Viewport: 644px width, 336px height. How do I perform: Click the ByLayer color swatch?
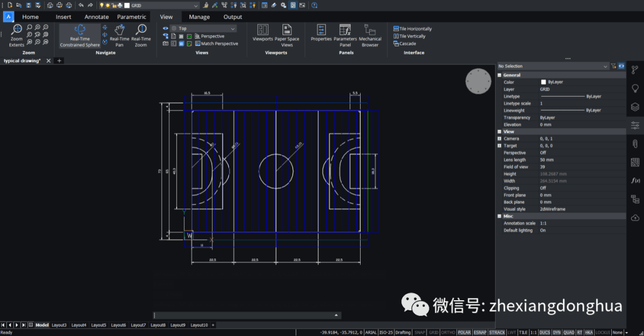543,82
